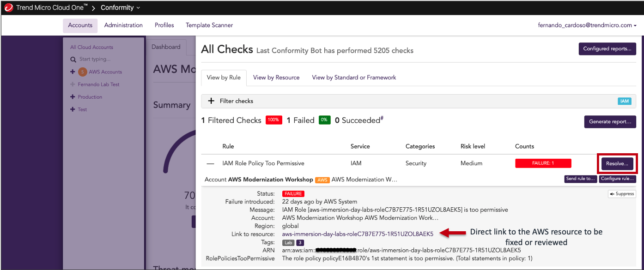
Task: Click the FAILURE: 1 count bar
Action: click(543, 163)
